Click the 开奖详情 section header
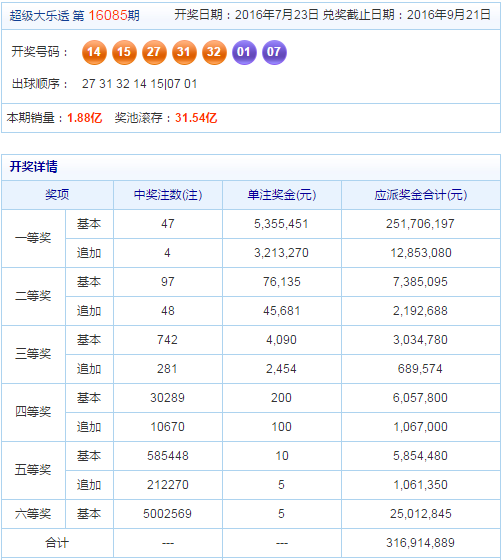Viewport: 503px width, 560px height. 33,166
